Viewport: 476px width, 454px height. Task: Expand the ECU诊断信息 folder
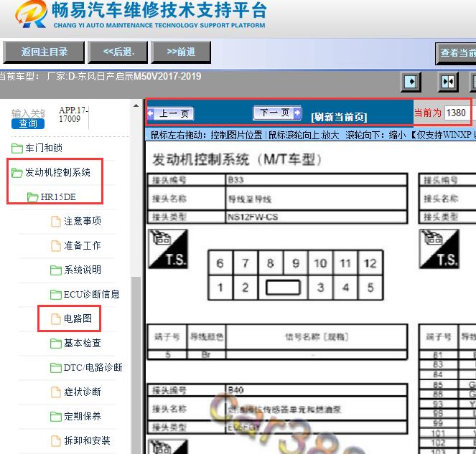tap(91, 294)
